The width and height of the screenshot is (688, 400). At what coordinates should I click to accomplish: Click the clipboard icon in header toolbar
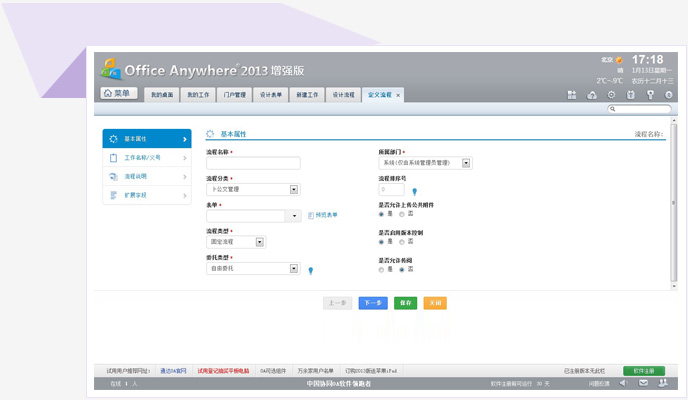pos(631,95)
